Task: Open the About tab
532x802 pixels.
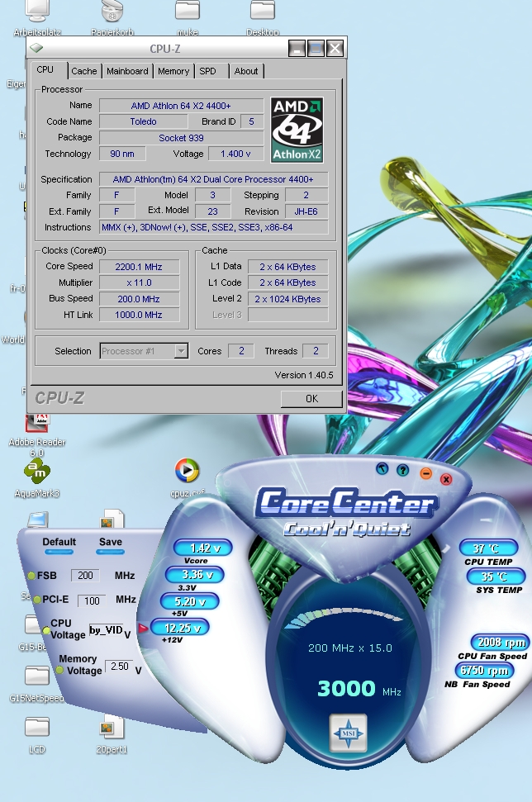Action: click(x=246, y=71)
